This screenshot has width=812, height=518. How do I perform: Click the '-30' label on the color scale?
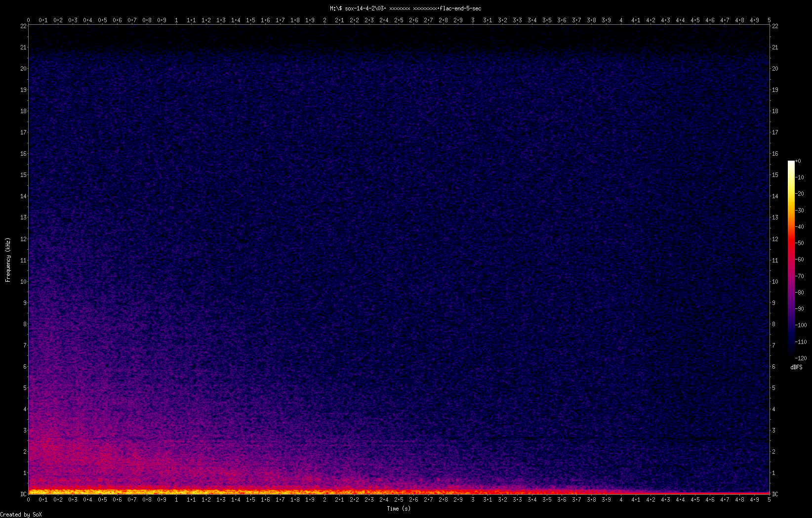click(x=800, y=211)
